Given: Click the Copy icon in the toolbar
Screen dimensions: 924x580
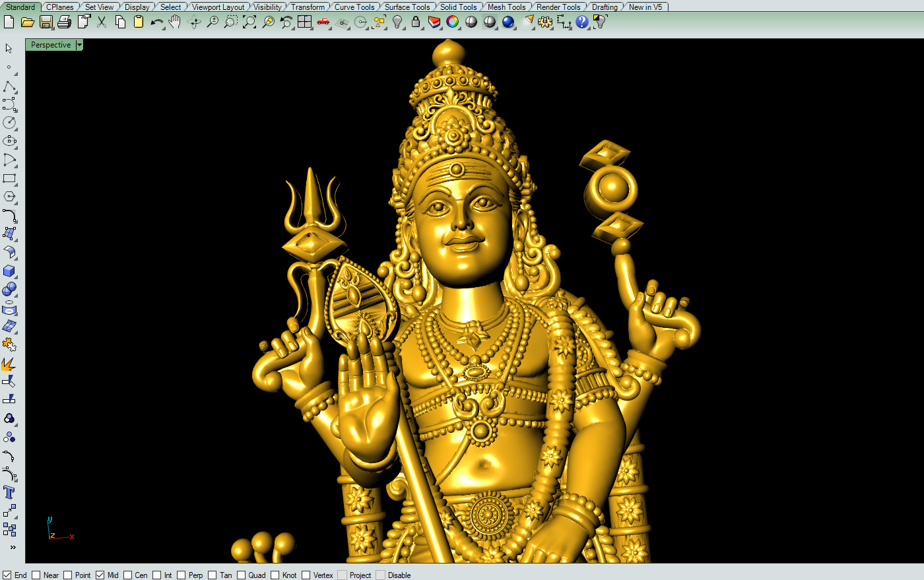Looking at the screenshot, I should point(120,22).
